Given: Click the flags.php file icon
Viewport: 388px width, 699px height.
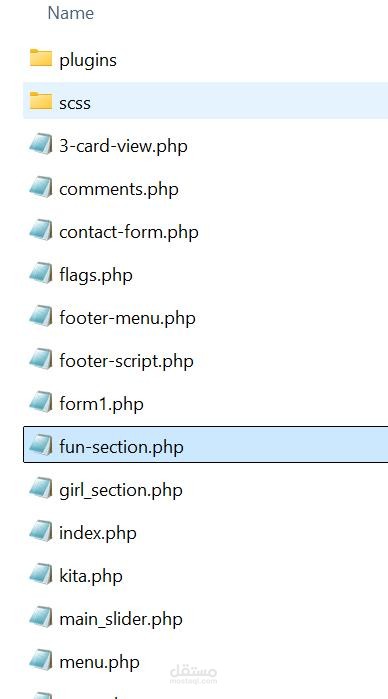Looking at the screenshot, I should pyautogui.click(x=41, y=273).
